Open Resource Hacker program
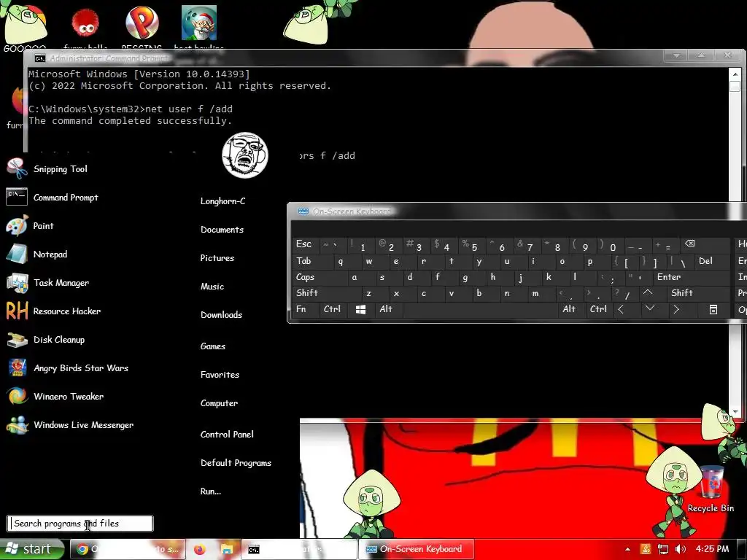 [53, 311]
